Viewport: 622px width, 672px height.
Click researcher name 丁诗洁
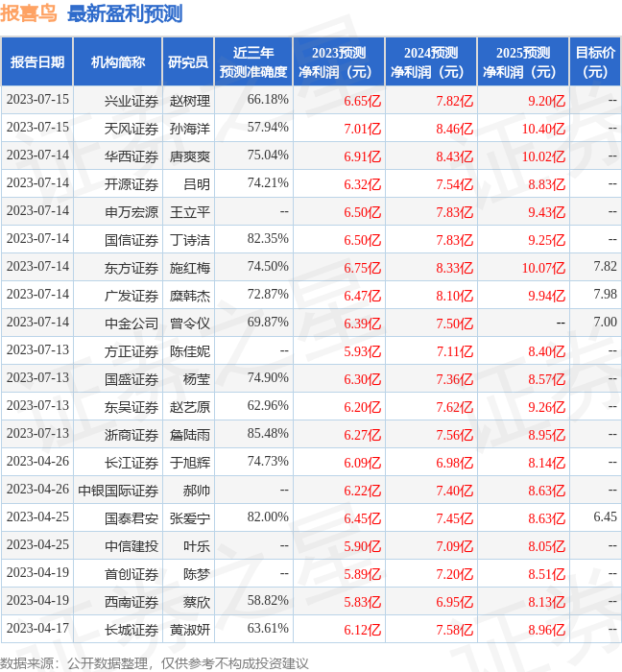click(x=190, y=240)
